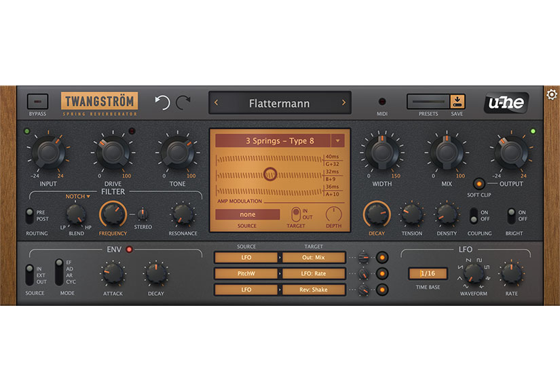This screenshot has height=392, width=560.
Task: Click the LFO Waveform selector knob
Action: (x=474, y=273)
